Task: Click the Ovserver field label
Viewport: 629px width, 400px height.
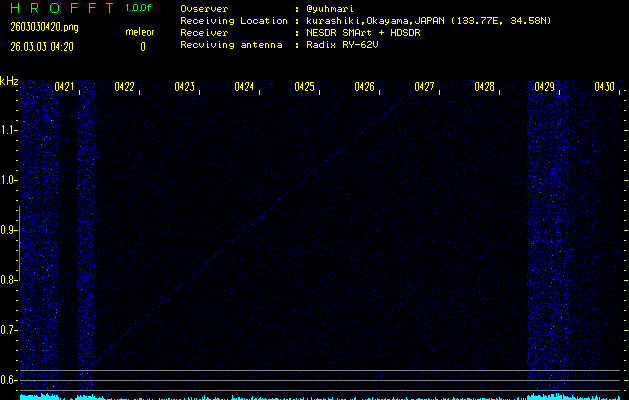Action: point(204,9)
